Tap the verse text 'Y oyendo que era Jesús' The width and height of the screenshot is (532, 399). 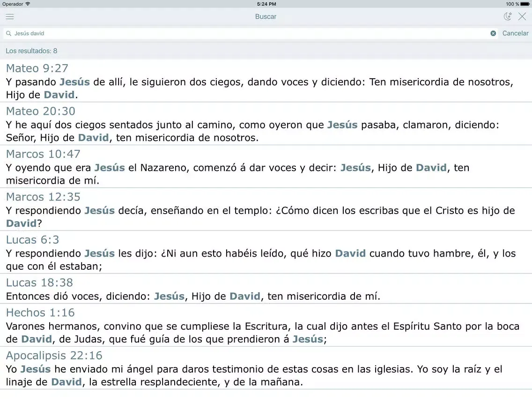66,168
